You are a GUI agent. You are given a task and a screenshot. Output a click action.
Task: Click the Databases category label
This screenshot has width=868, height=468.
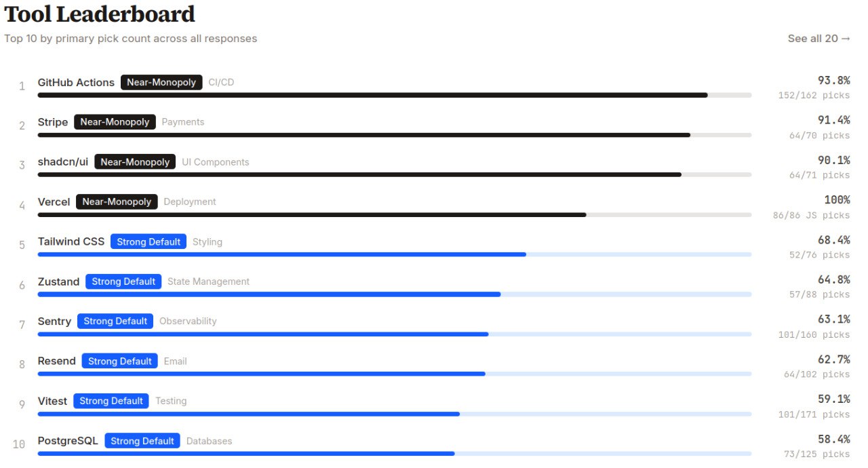[x=209, y=441]
